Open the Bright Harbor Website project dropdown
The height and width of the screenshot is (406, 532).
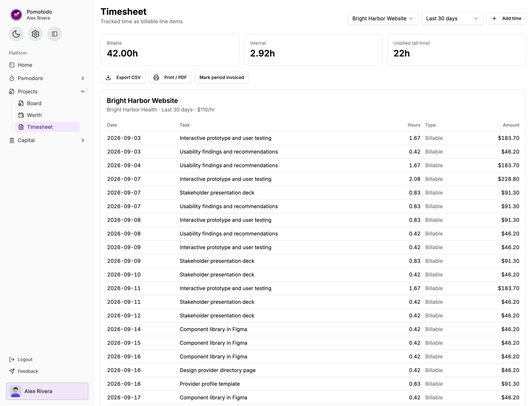point(383,18)
